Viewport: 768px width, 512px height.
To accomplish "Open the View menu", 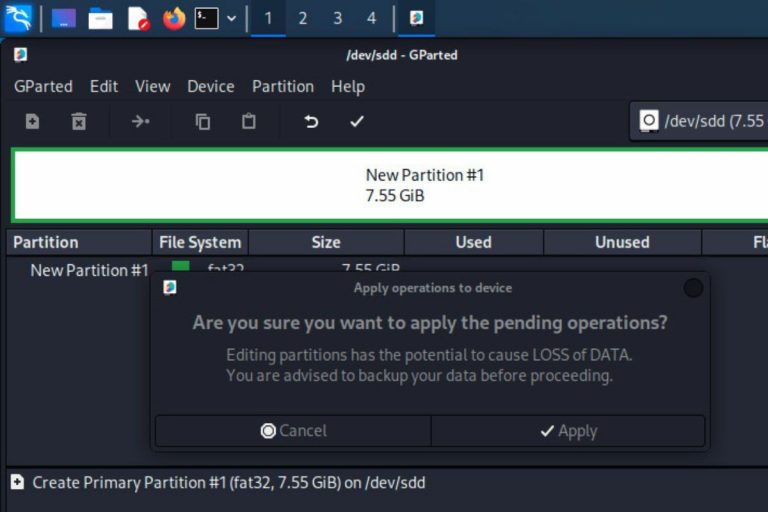I will 153,87.
